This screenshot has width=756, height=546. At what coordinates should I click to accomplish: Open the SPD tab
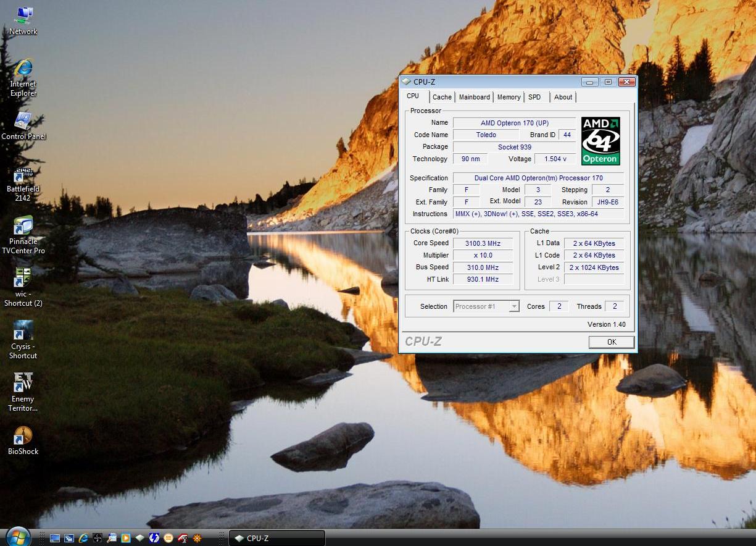534,97
